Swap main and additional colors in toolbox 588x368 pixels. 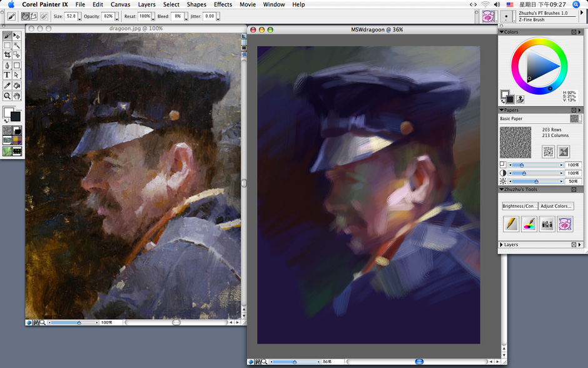pos(6,121)
